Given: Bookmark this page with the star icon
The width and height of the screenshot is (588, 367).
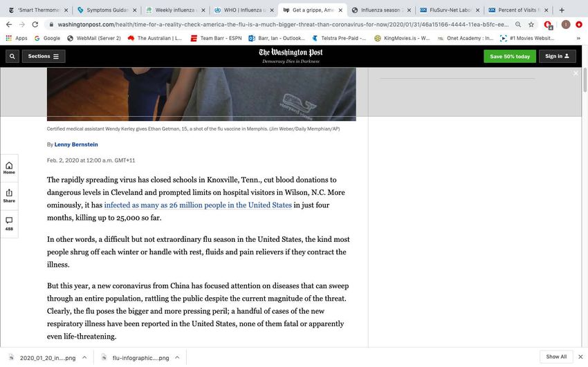Looking at the screenshot, I should tap(531, 24).
